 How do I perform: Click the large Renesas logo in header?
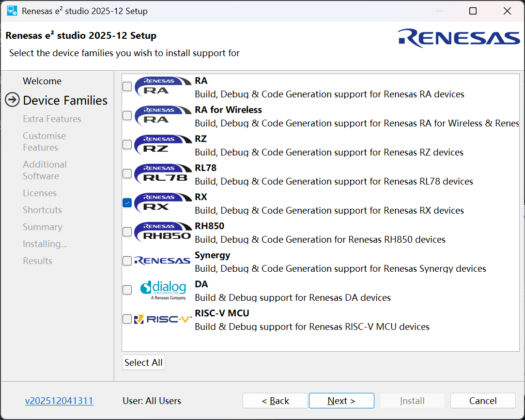pyautogui.click(x=459, y=38)
